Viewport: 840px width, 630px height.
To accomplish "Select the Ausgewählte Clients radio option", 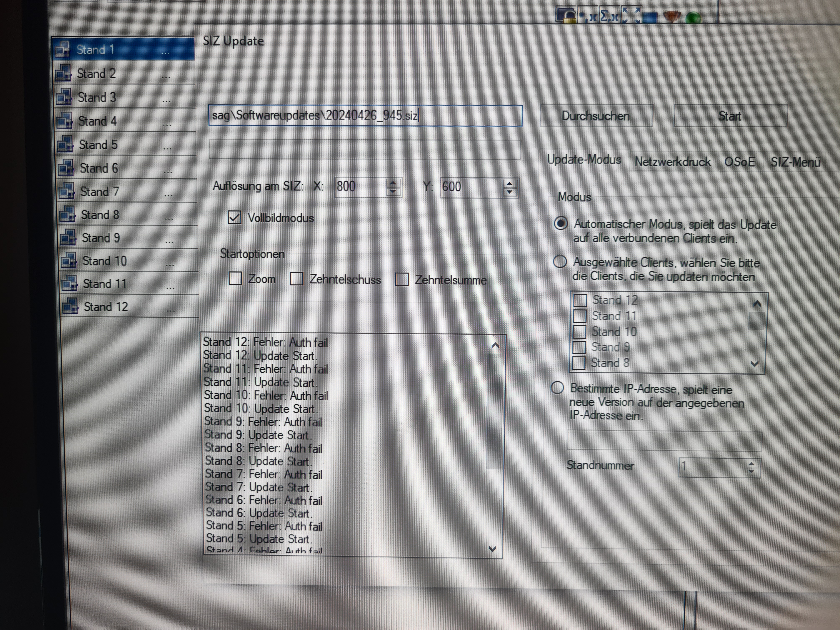I will click(560, 262).
